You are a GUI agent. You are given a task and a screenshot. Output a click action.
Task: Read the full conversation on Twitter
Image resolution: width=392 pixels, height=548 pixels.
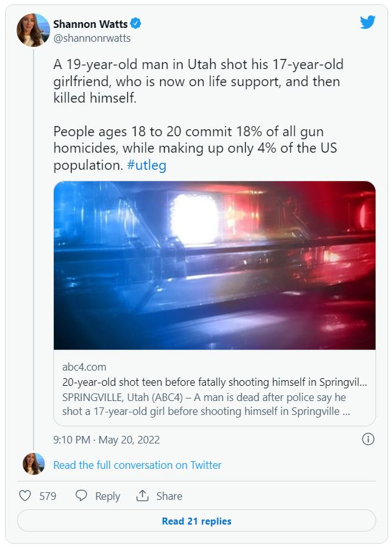tap(137, 465)
